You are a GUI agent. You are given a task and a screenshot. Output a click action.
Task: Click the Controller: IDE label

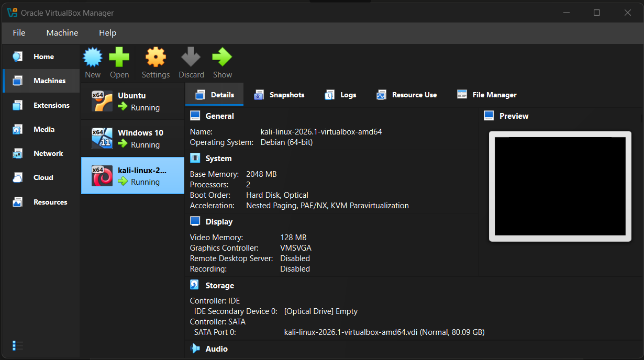click(x=215, y=301)
